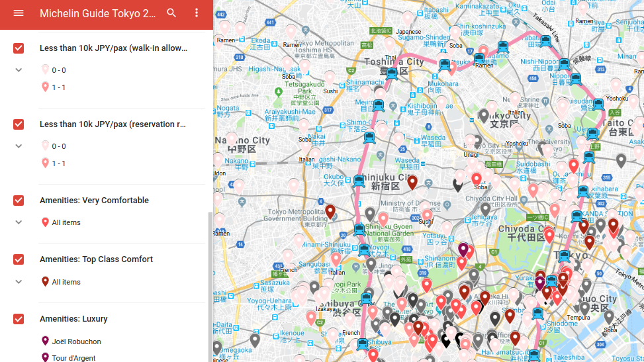Uncheck Less than 10k JPY reservation layer
The width and height of the screenshot is (644, 362).
(19, 124)
